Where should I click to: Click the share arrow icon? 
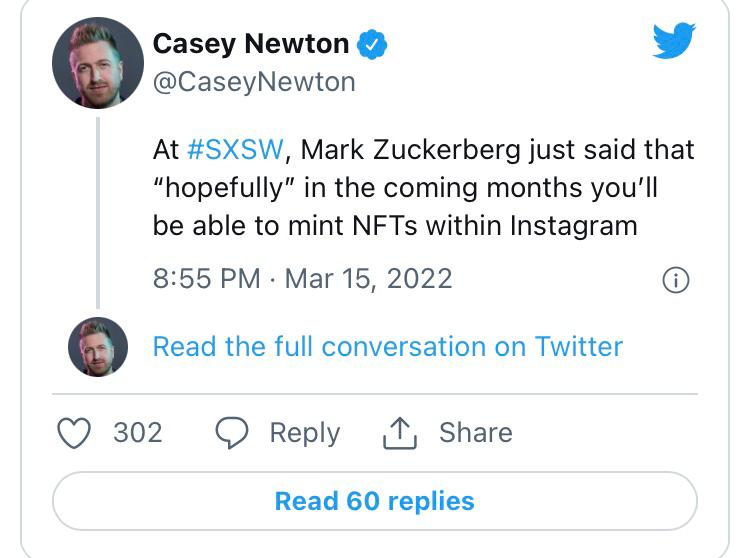coord(399,432)
